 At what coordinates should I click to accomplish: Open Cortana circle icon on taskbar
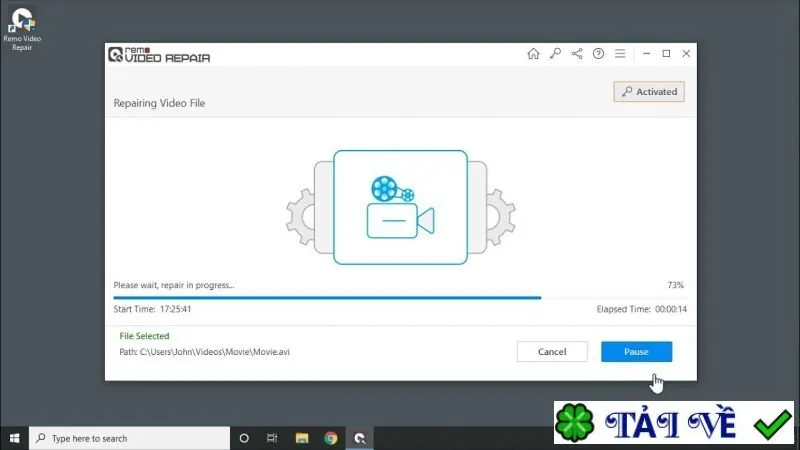tap(244, 438)
